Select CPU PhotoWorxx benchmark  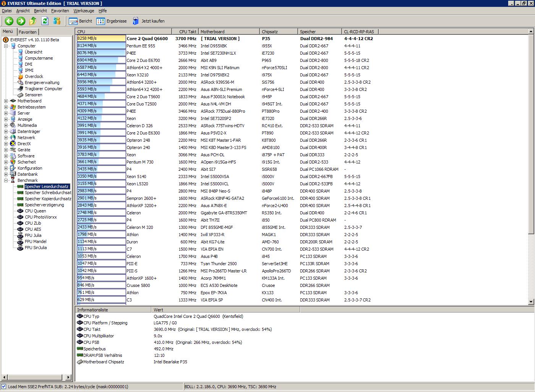(x=41, y=217)
